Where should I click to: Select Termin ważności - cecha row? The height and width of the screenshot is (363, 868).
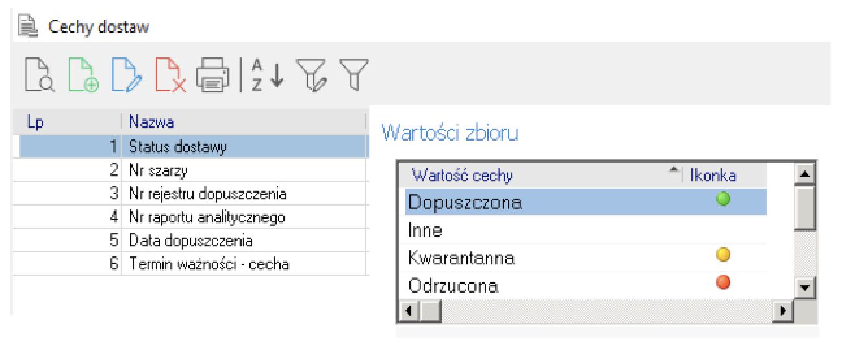[209, 264]
